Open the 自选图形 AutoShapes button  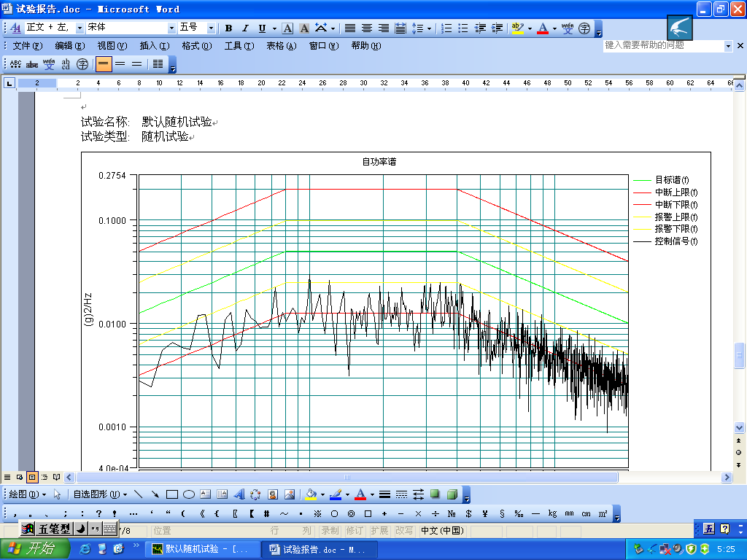pyautogui.click(x=97, y=494)
